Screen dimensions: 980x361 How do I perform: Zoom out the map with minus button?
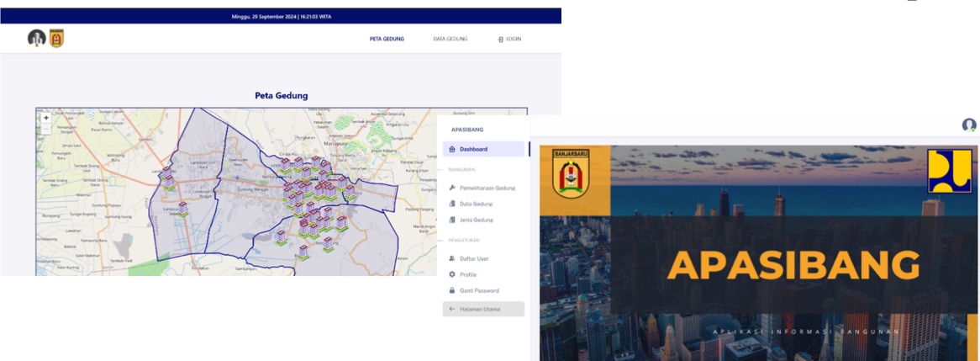(x=45, y=129)
